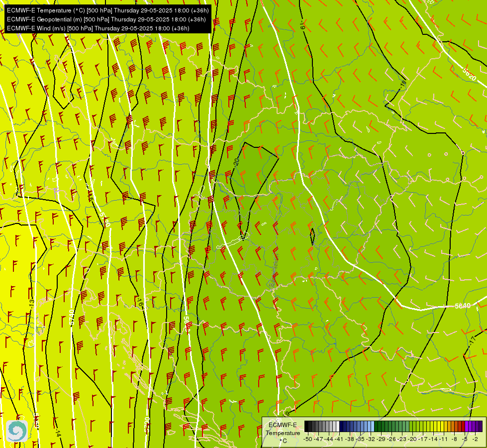Click the -13 isotherm label on black contour
This screenshot has width=487, height=448.
point(31,303)
